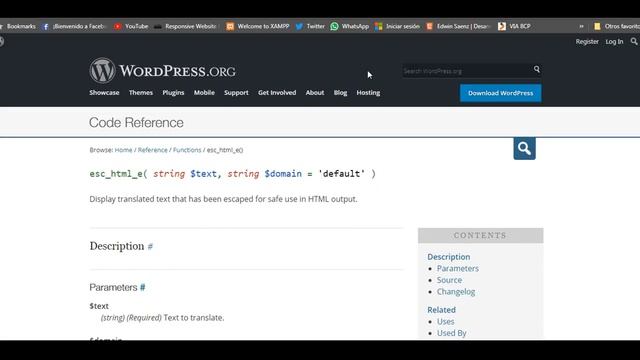Open the Mobile menu item
This screenshot has width=640, height=360.
pos(204,93)
